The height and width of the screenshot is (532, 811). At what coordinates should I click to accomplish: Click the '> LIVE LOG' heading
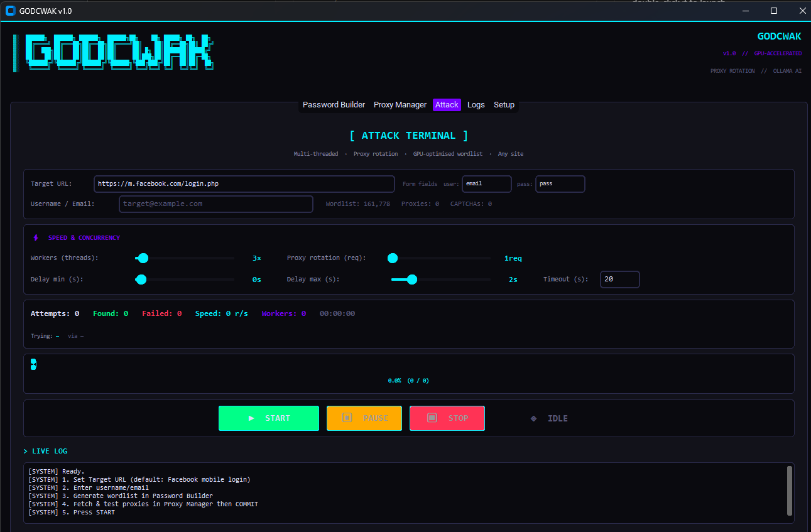(x=45, y=451)
